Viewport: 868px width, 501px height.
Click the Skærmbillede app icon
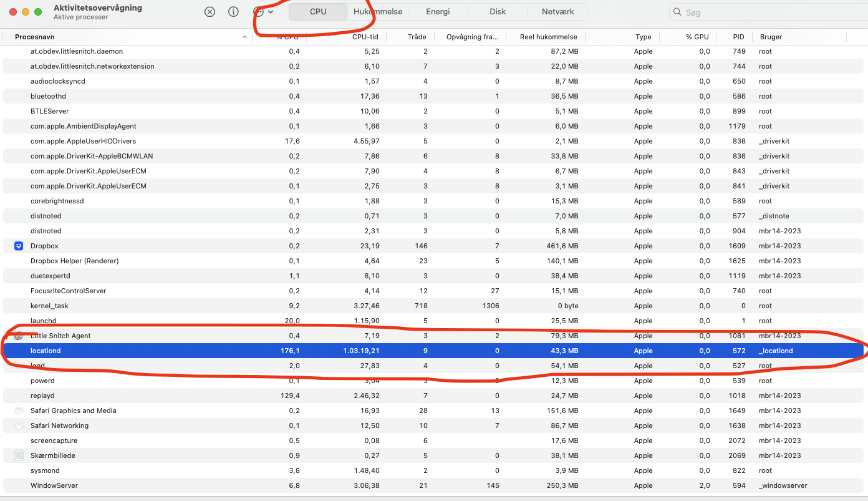point(19,455)
